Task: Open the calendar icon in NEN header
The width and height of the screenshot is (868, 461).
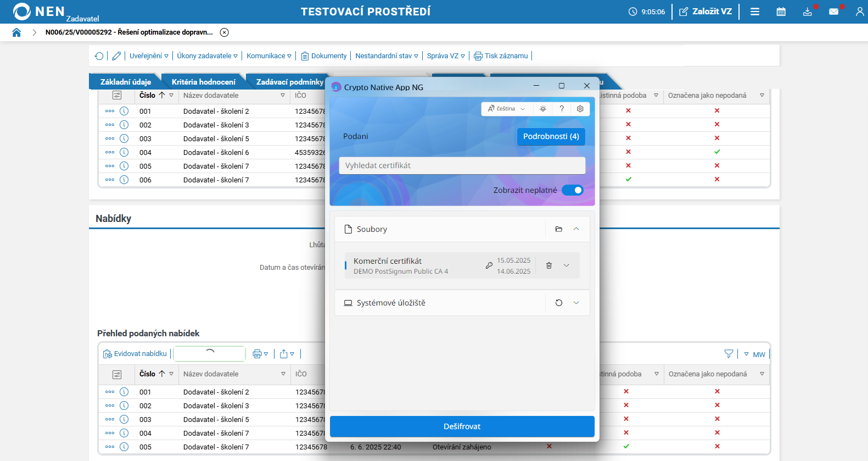Action: pos(781,12)
